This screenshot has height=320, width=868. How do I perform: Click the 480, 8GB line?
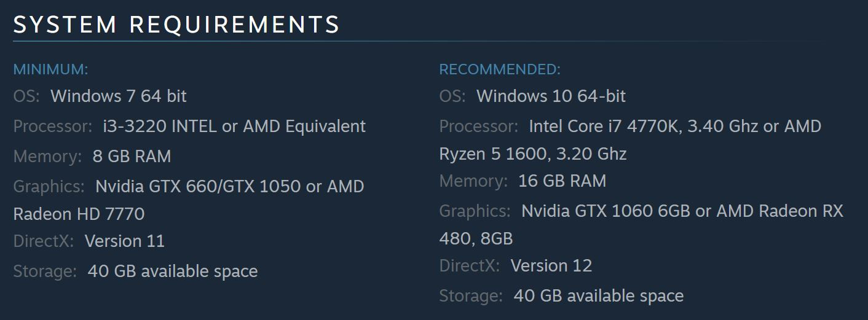point(476,238)
